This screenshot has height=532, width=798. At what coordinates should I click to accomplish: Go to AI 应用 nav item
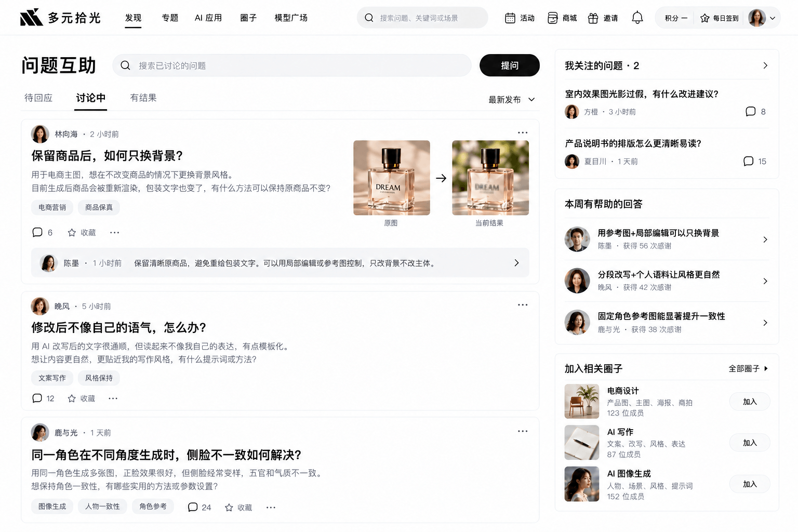(208, 18)
